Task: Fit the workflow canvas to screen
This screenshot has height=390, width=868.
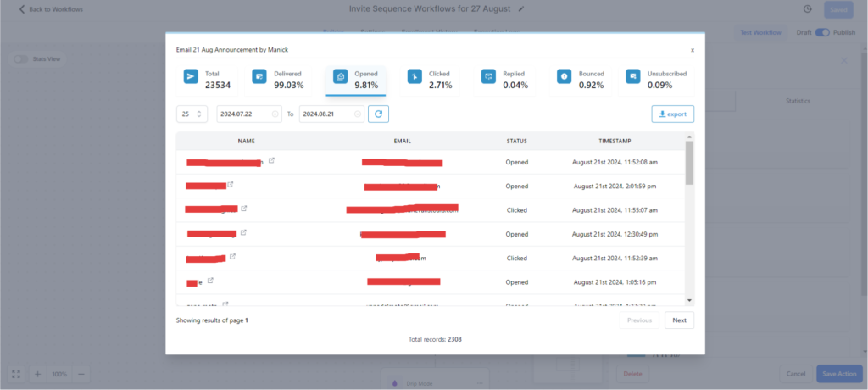Action: pyautogui.click(x=16, y=374)
